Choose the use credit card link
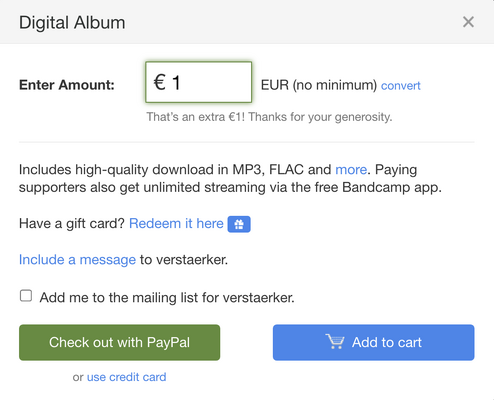The width and height of the screenshot is (494, 400). pyautogui.click(x=126, y=377)
